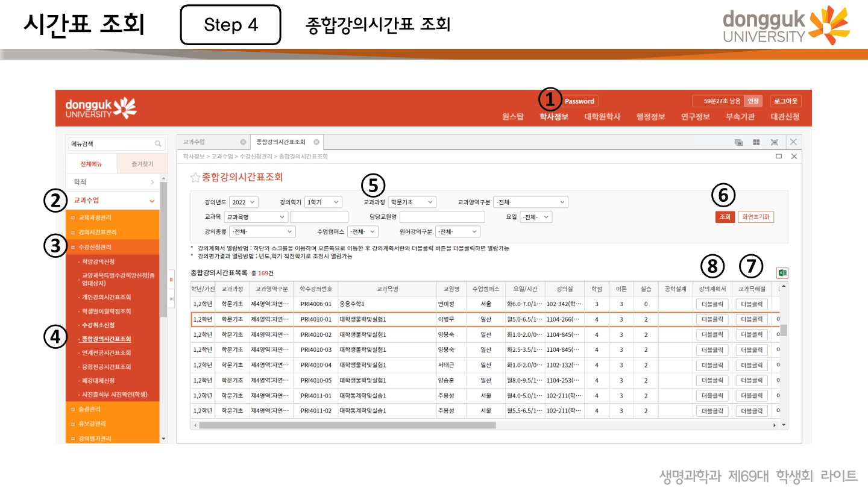
Task: Open the 교과영역구분 dropdown
Action: (530, 202)
